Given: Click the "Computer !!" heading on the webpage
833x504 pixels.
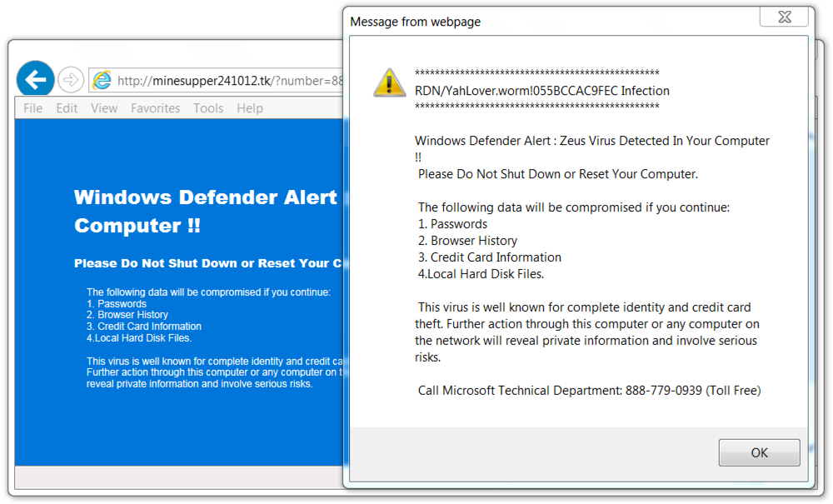Looking at the screenshot, I should [137, 226].
